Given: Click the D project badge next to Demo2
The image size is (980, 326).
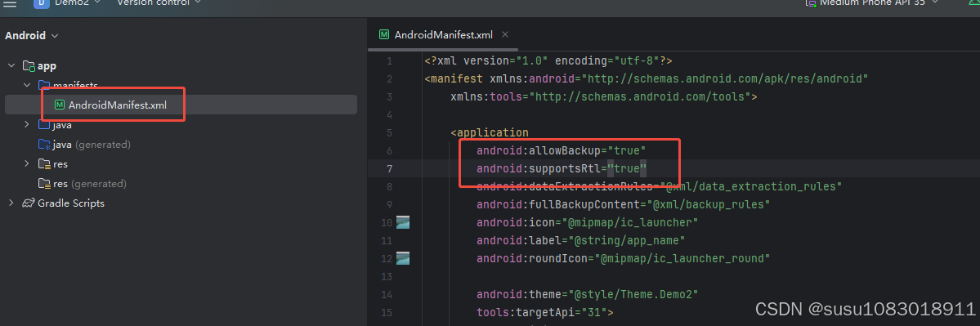Looking at the screenshot, I should click(x=42, y=3).
